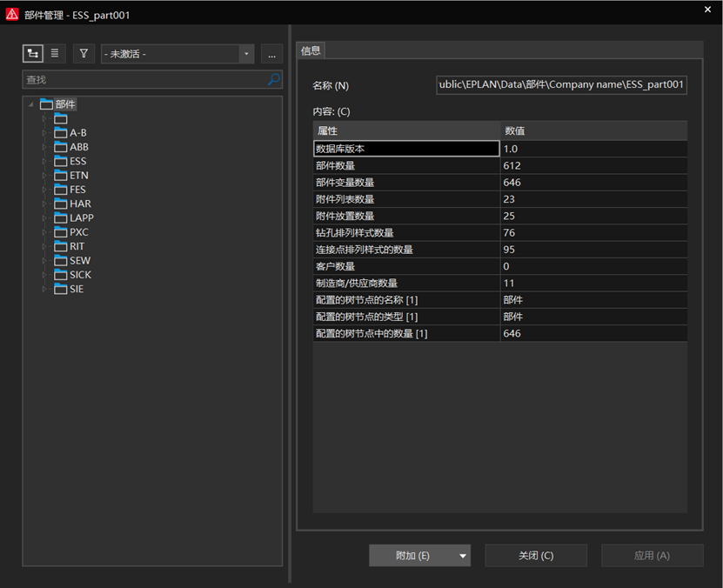The width and height of the screenshot is (723, 588).
Task: Select the SICK folder icon
Action: pos(60,275)
